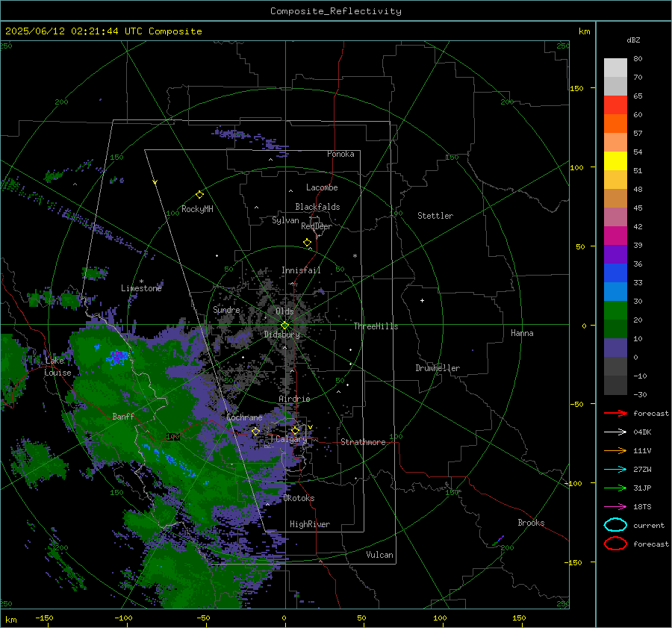Click the magenta 18TS arrow legend icon
Viewport: 672px width, 628px height.
615,507
